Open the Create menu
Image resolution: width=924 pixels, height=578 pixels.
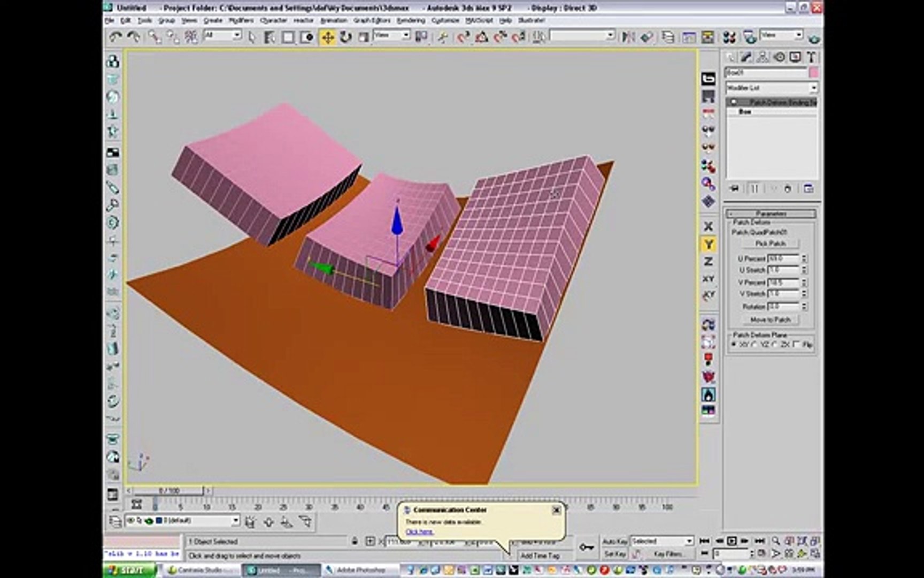[x=213, y=20]
